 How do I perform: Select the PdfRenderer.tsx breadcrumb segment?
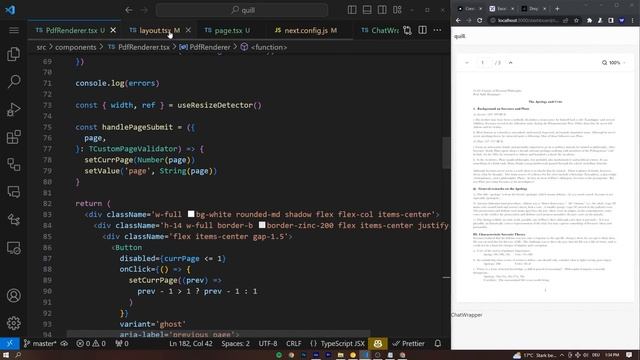[x=139, y=47]
